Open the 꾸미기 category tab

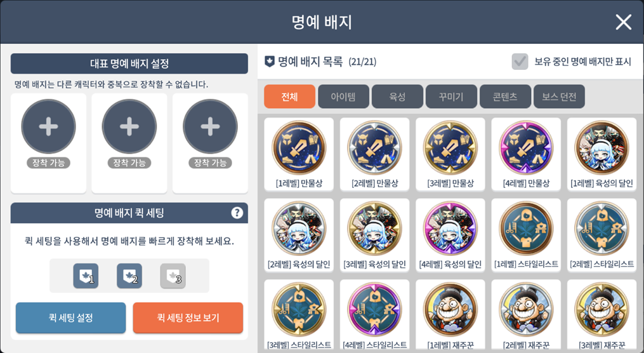pyautogui.click(x=451, y=97)
